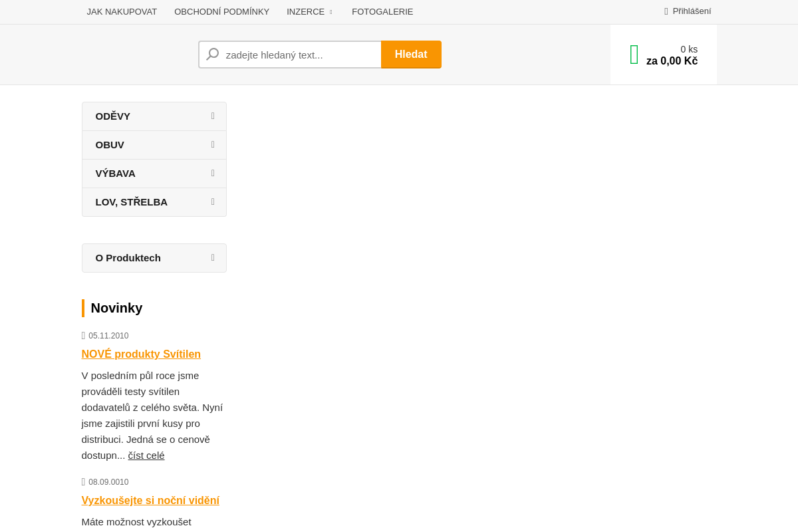Expand the LOV, STŘELBA category arrow
This screenshot has height=532, width=798.
tap(213, 202)
